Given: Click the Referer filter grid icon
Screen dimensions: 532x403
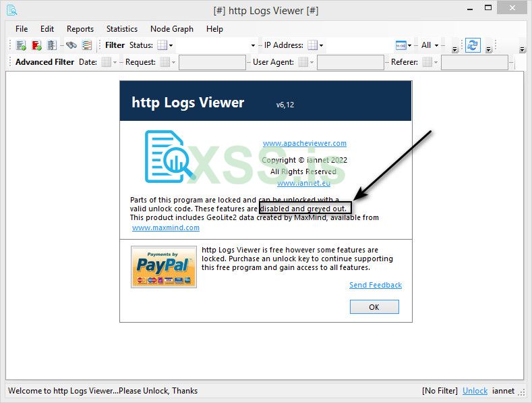Looking at the screenshot, I should coord(427,62).
